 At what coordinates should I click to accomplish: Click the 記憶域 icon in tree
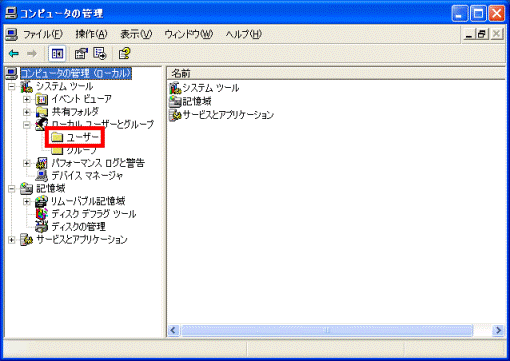click(26, 189)
